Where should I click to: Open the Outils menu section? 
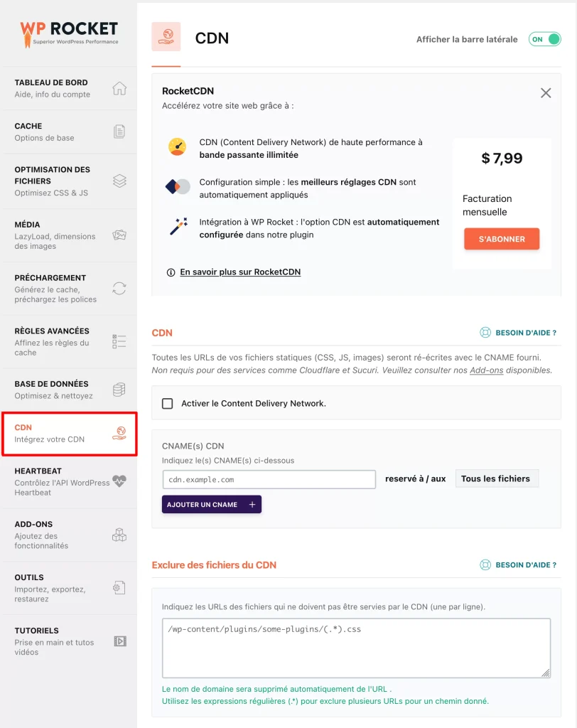click(x=69, y=588)
